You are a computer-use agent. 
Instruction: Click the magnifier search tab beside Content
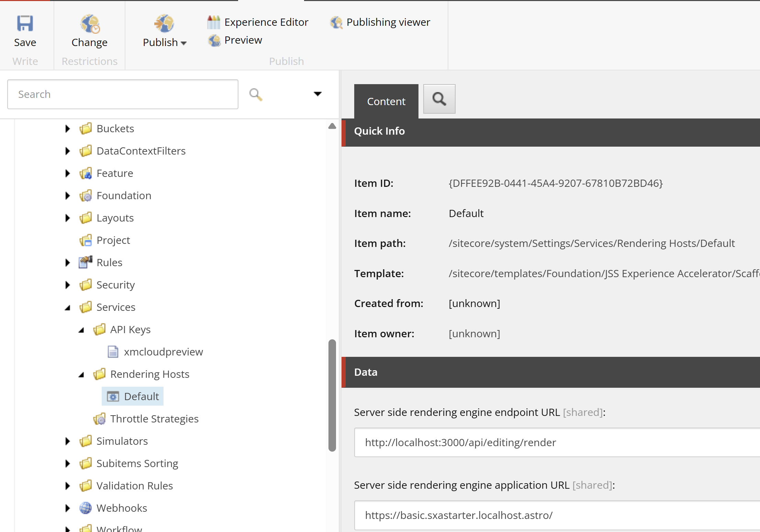point(439,99)
